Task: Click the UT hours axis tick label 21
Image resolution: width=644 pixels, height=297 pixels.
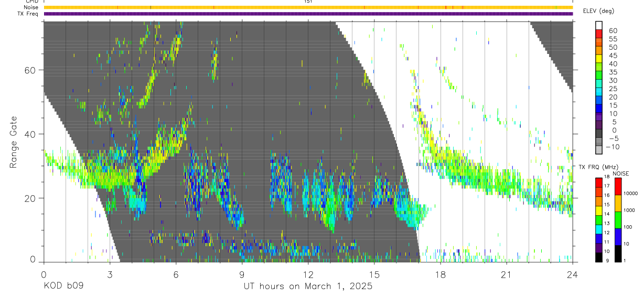Action: click(506, 274)
